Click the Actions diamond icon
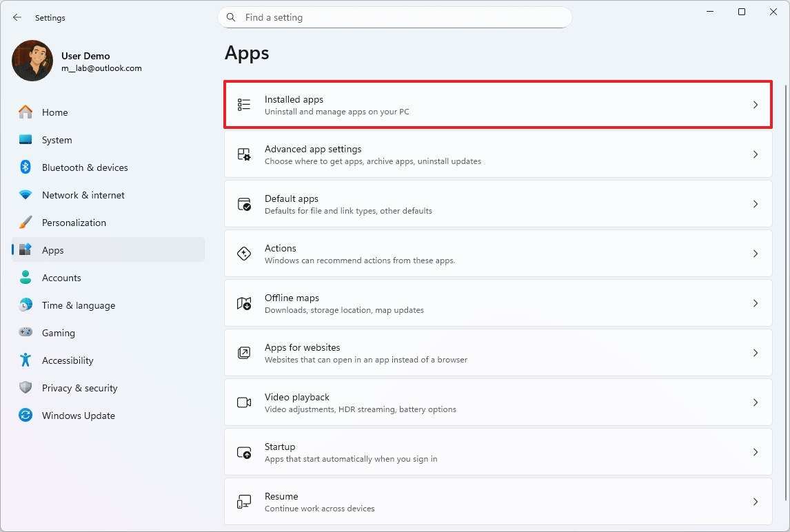Screen dimensions: 790x532 point(244,253)
